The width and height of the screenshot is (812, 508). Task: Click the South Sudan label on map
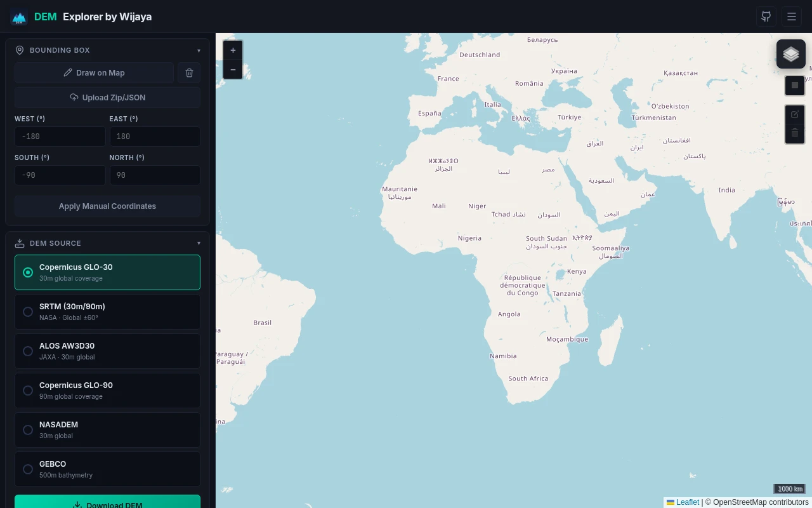click(546, 239)
